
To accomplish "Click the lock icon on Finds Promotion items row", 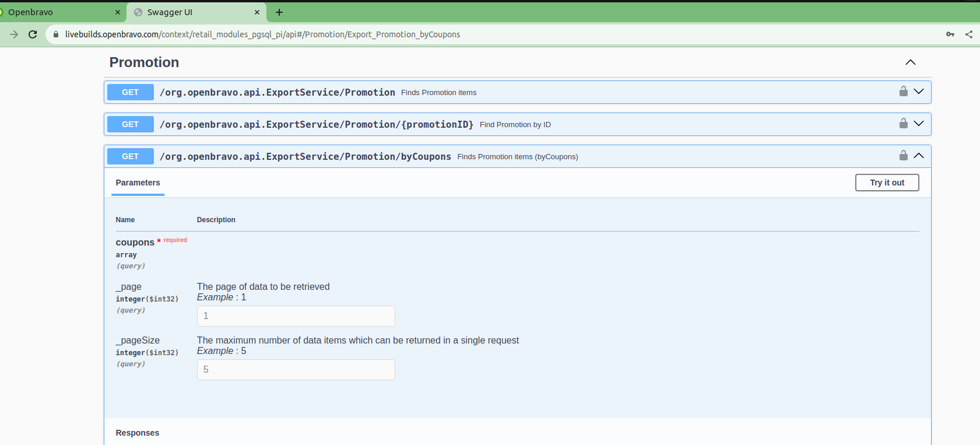I will pyautogui.click(x=903, y=92).
